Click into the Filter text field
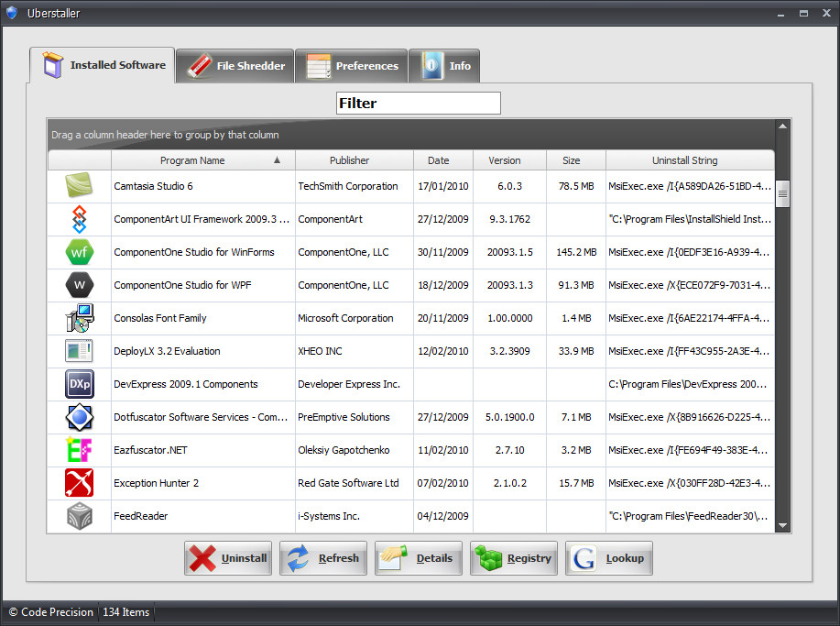This screenshot has width=840, height=626. (419, 103)
